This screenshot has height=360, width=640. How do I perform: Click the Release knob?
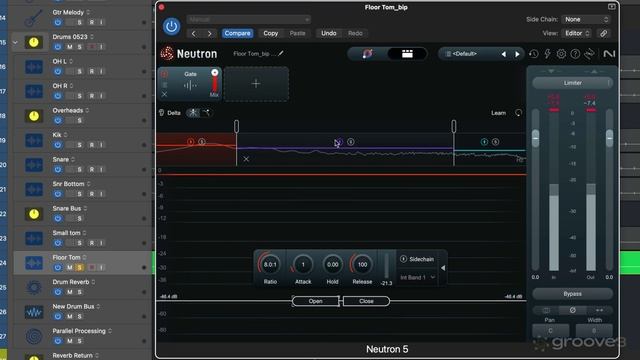(x=362, y=264)
